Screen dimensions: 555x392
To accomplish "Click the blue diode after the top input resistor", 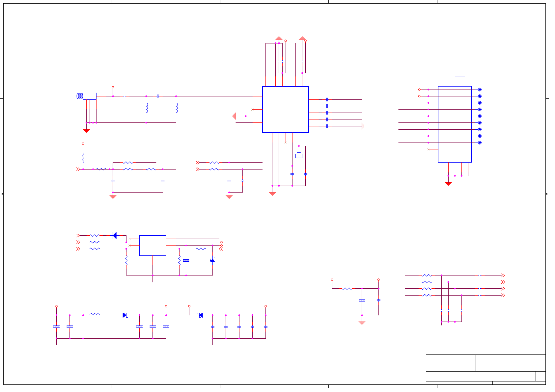I will (x=114, y=235).
